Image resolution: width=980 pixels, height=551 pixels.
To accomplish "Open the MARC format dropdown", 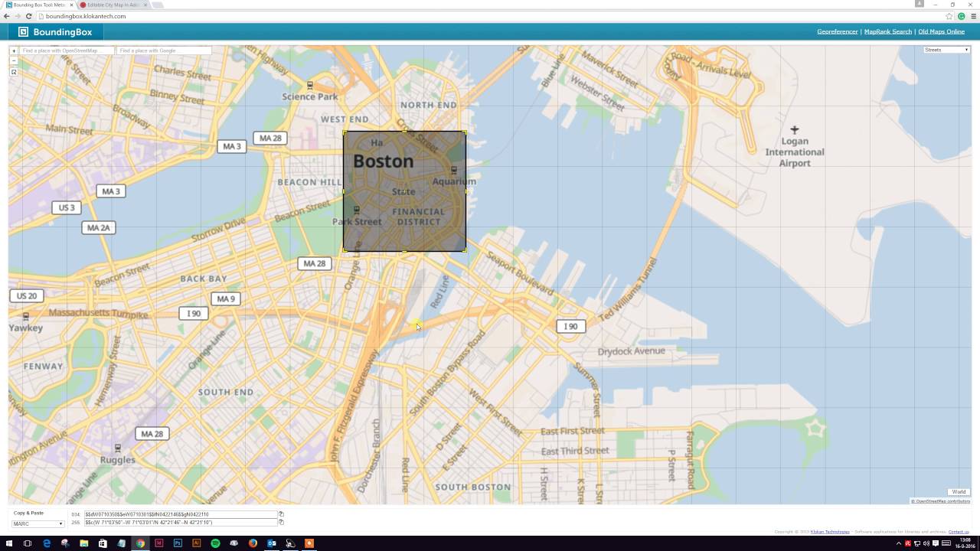I will (x=38, y=523).
